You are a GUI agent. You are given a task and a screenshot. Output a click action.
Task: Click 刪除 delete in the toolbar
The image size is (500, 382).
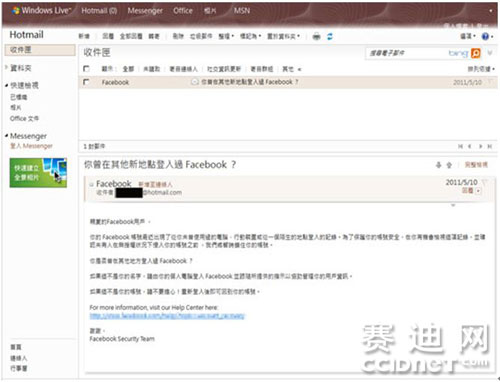click(x=178, y=36)
